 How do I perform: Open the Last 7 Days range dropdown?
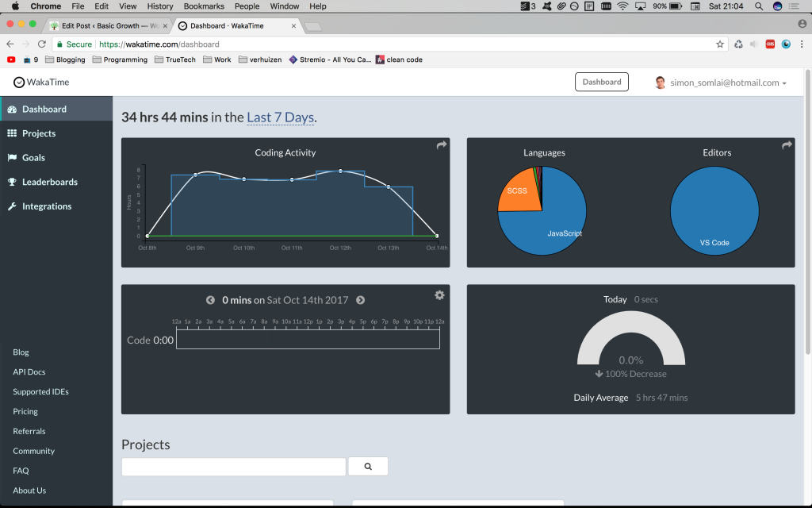pyautogui.click(x=281, y=117)
